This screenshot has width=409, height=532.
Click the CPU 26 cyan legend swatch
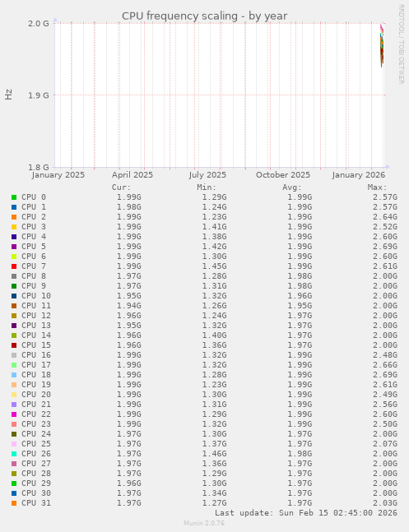(14, 454)
